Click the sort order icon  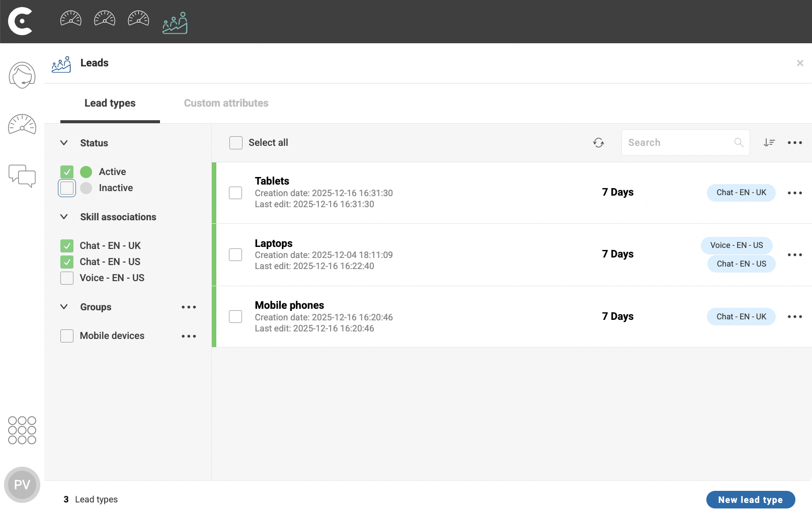769,143
